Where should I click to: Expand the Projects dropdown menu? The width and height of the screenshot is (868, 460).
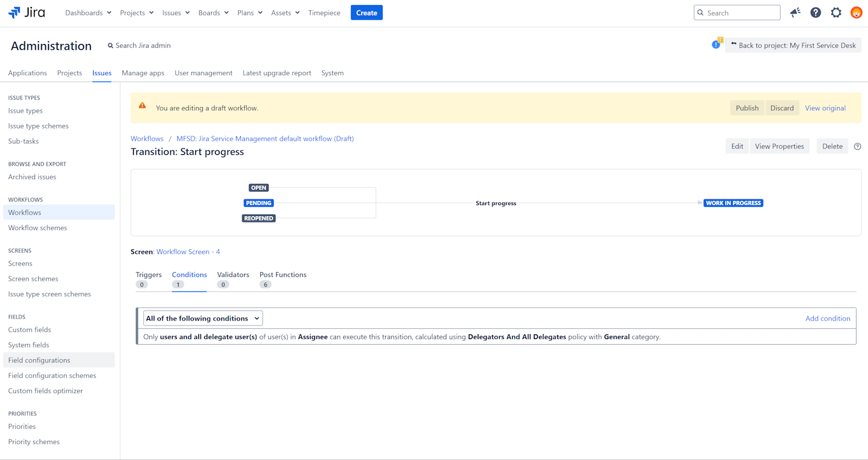pos(136,13)
